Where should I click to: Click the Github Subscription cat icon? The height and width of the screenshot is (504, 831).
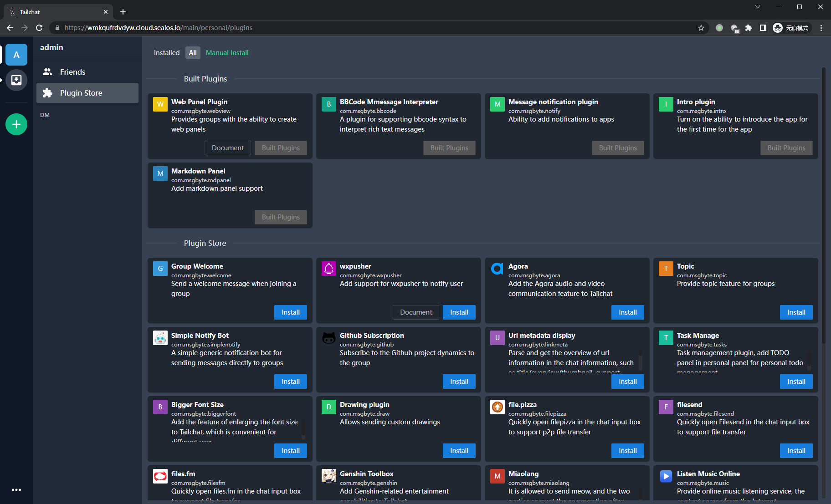pos(328,338)
